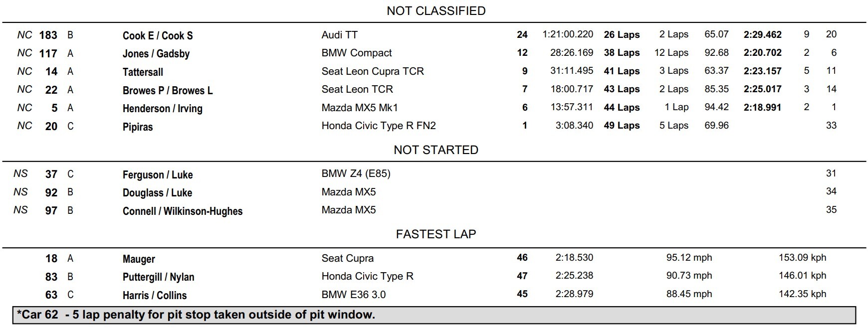Select Harris / Collins BMW E36 3.0
Screen dimensions: 868x329
point(354,295)
